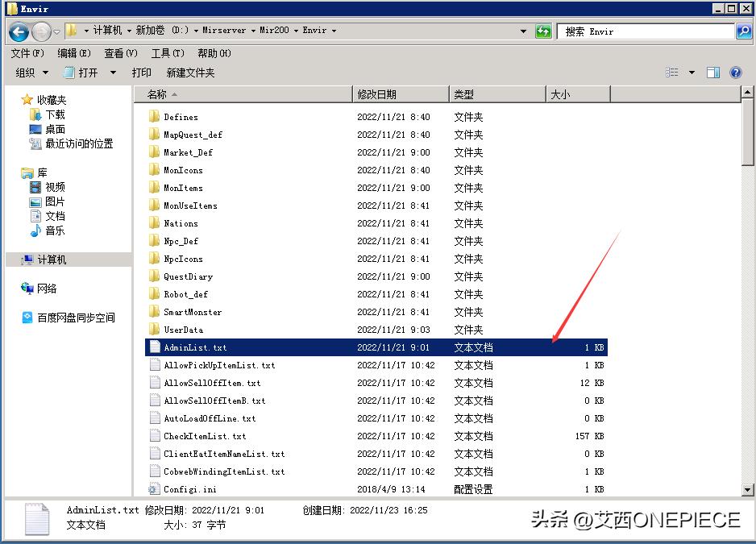This screenshot has height=544, width=756.
Task: Click the Back navigation arrow button
Action: 19,32
